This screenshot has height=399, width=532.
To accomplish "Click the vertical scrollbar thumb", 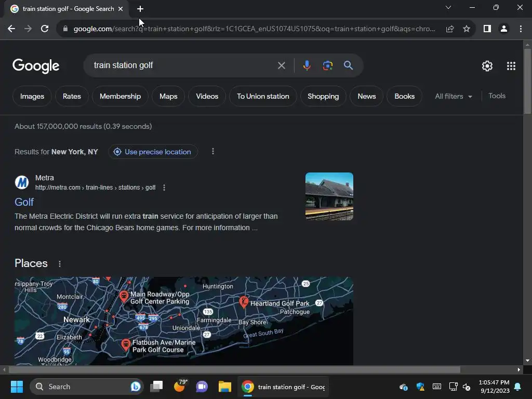I will (528, 82).
